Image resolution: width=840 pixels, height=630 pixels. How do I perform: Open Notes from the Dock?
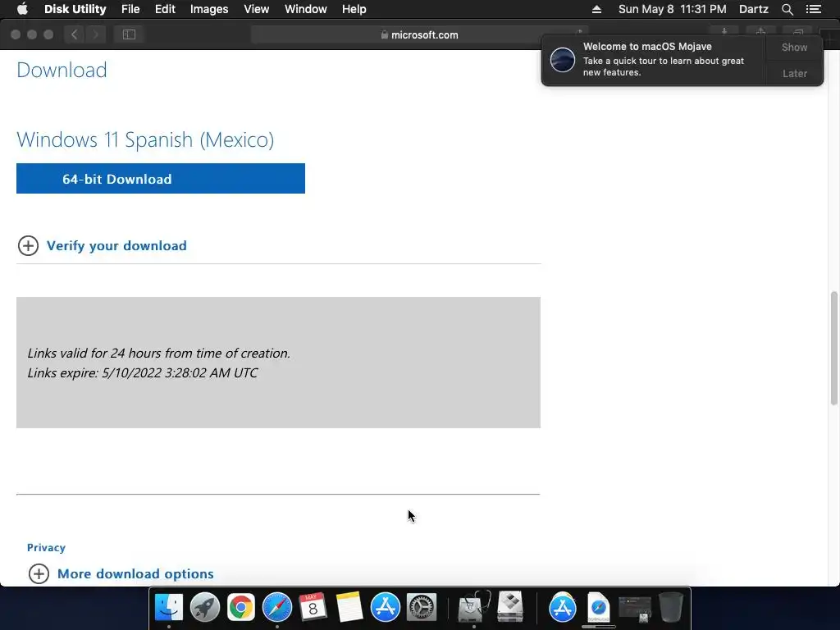coord(349,608)
